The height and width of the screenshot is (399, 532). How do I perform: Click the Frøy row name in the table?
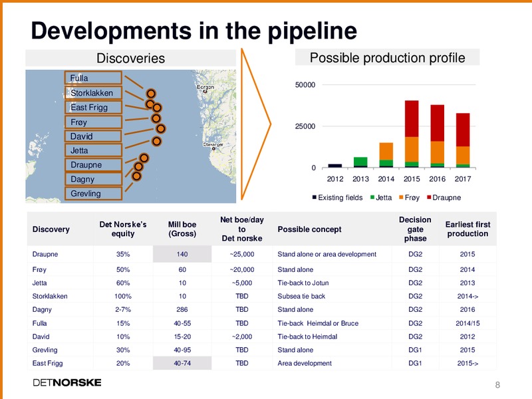pyautogui.click(x=39, y=270)
